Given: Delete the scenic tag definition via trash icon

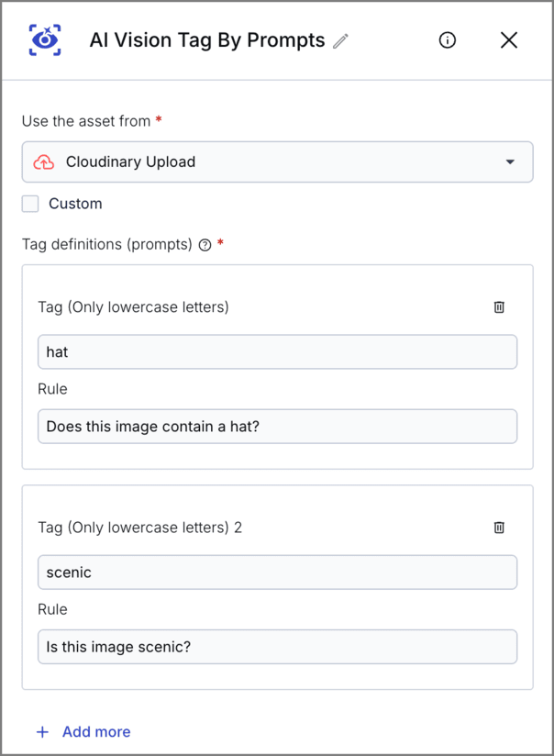Looking at the screenshot, I should pos(499,528).
